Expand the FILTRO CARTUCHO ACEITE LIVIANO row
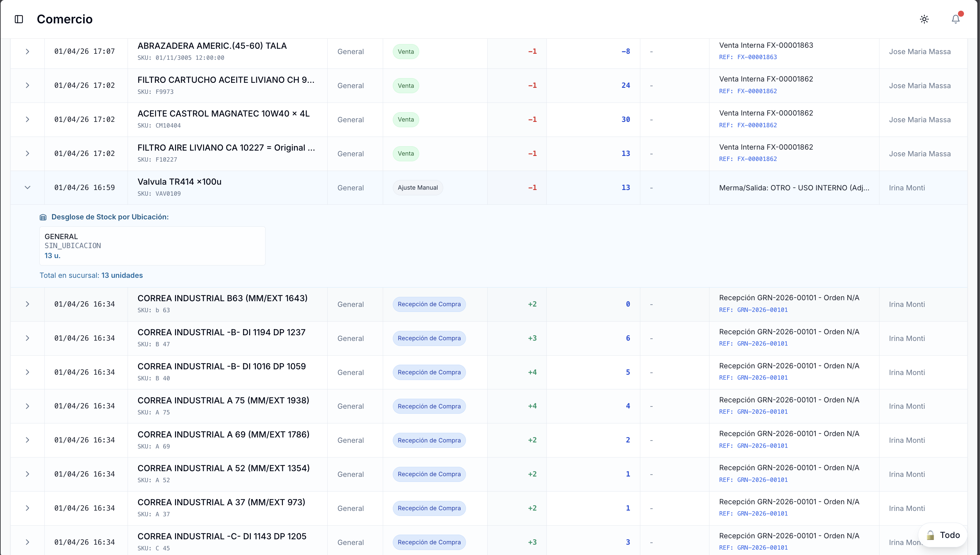980x555 pixels. tap(27, 85)
